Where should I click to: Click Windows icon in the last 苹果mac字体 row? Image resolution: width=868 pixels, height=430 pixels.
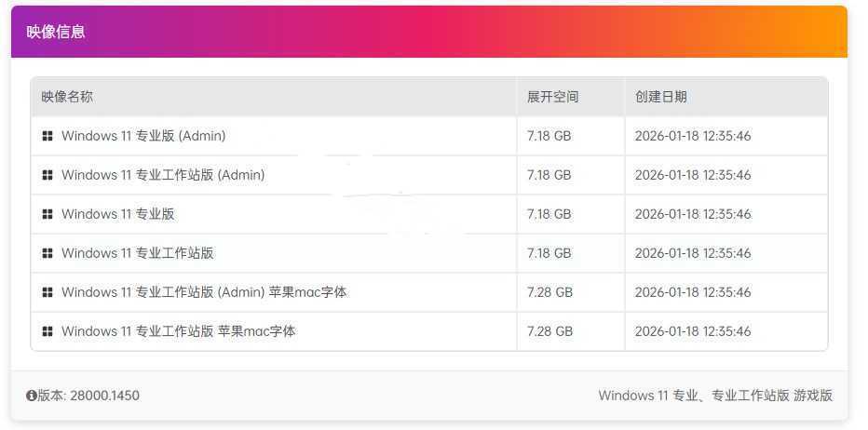[x=47, y=331]
